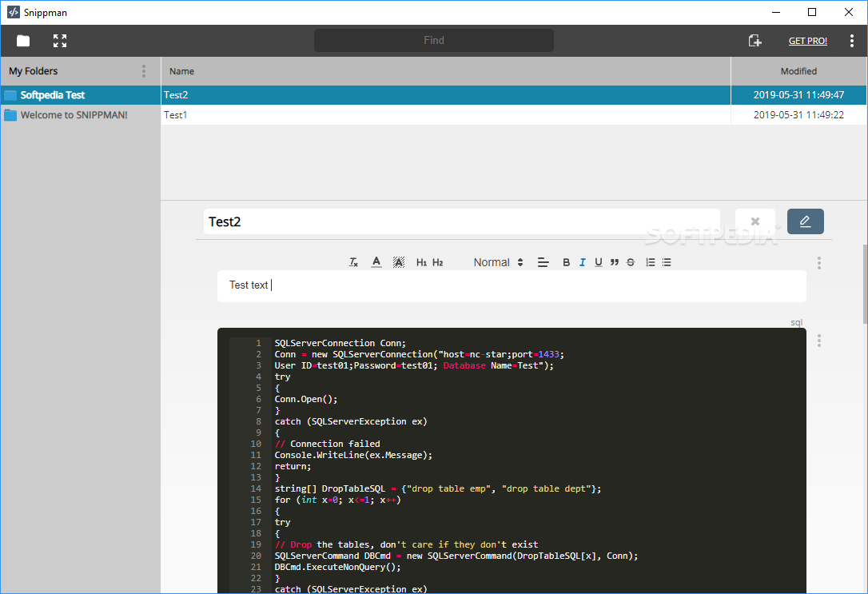Screen dimensions: 868x594
Task: Toggle blockquote formatting
Action: [x=615, y=262]
